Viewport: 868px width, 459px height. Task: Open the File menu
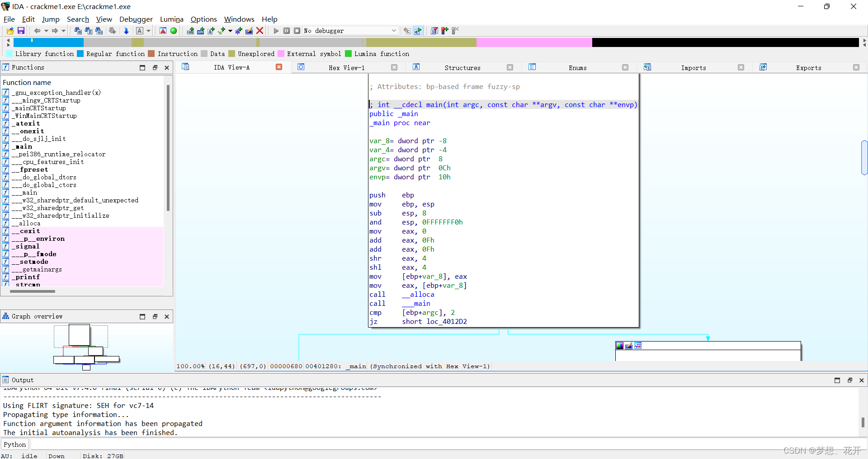(x=9, y=19)
